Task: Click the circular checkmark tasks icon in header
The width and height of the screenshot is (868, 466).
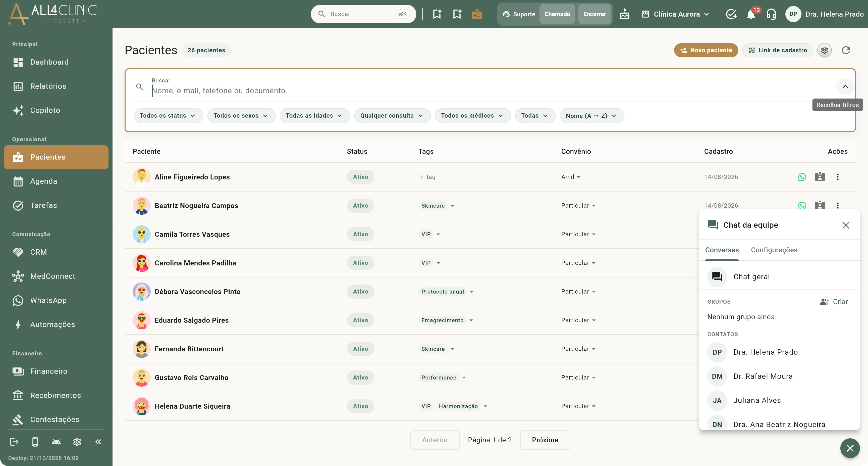Action: coord(731,14)
